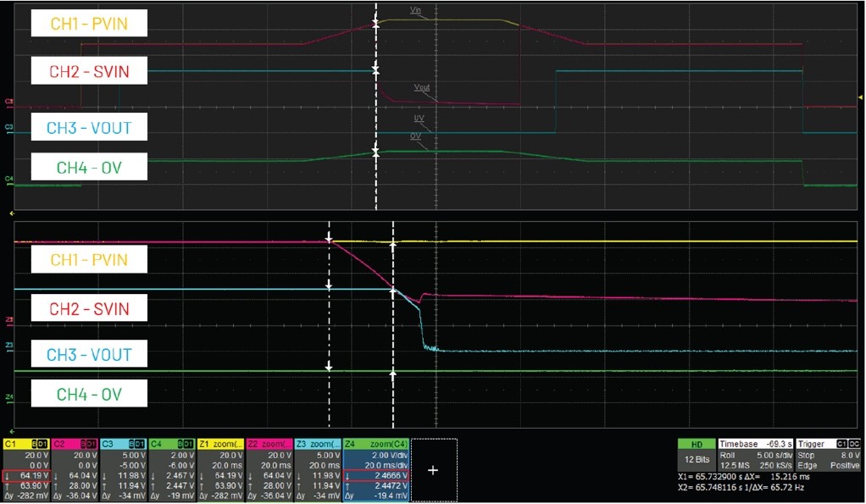The image size is (866, 504).
Task: Select the Z3 zoom trace descriptor
Action: click(x=316, y=470)
